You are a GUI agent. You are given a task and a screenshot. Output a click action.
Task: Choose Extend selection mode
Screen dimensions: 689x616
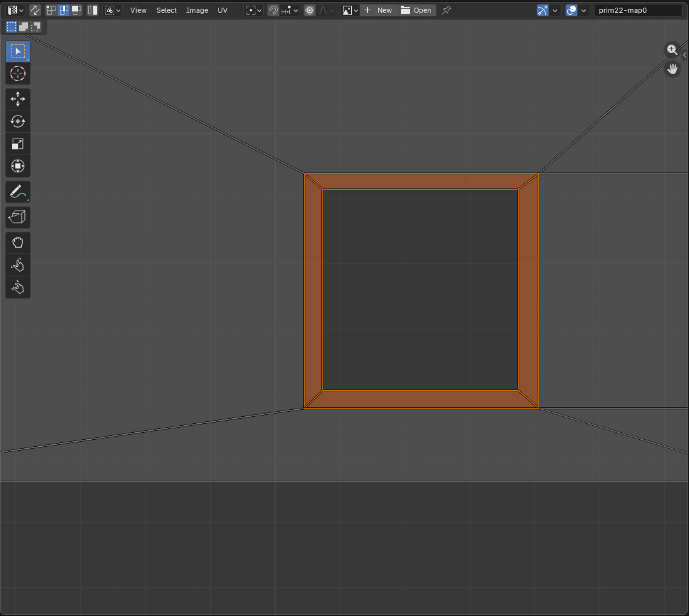point(24,27)
